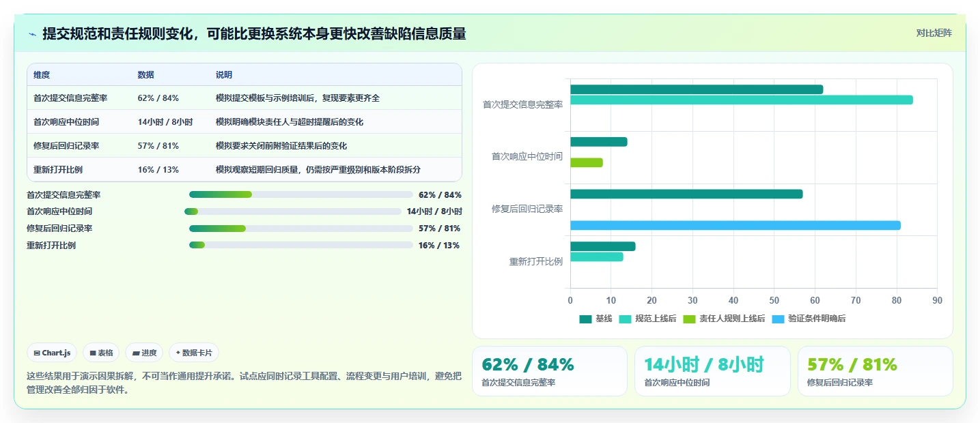Image resolution: width=980 pixels, height=423 pixels.
Task: Toggle the 验证条件明确后 legend entry
Action: pyautogui.click(x=809, y=319)
